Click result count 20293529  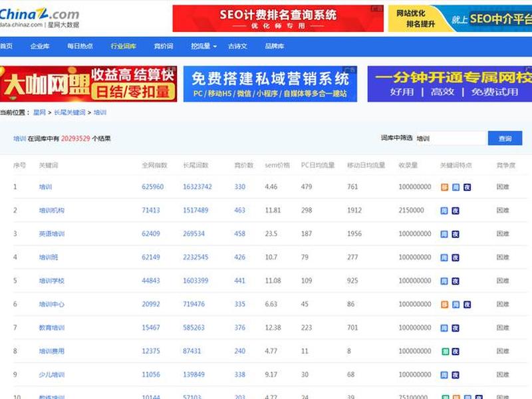coord(75,138)
